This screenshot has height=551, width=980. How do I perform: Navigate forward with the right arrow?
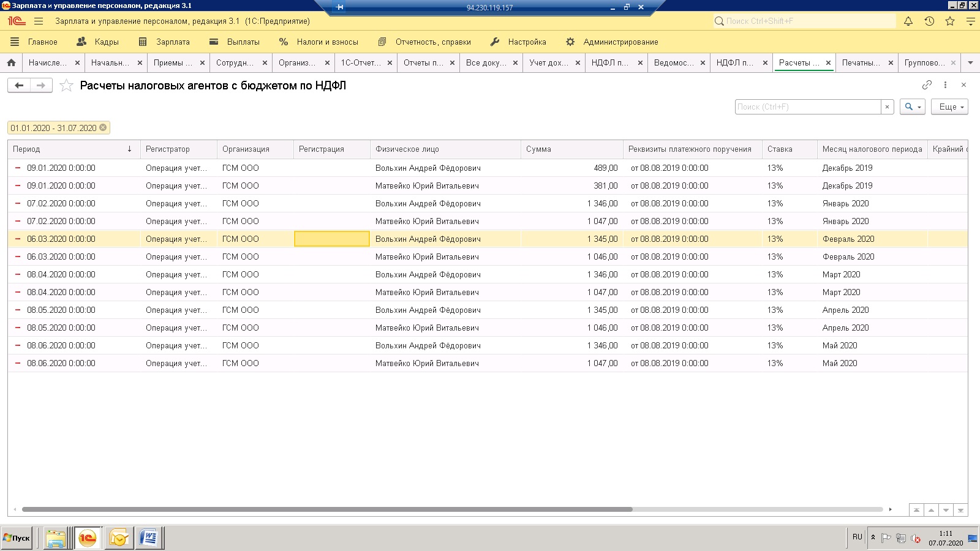(41, 85)
